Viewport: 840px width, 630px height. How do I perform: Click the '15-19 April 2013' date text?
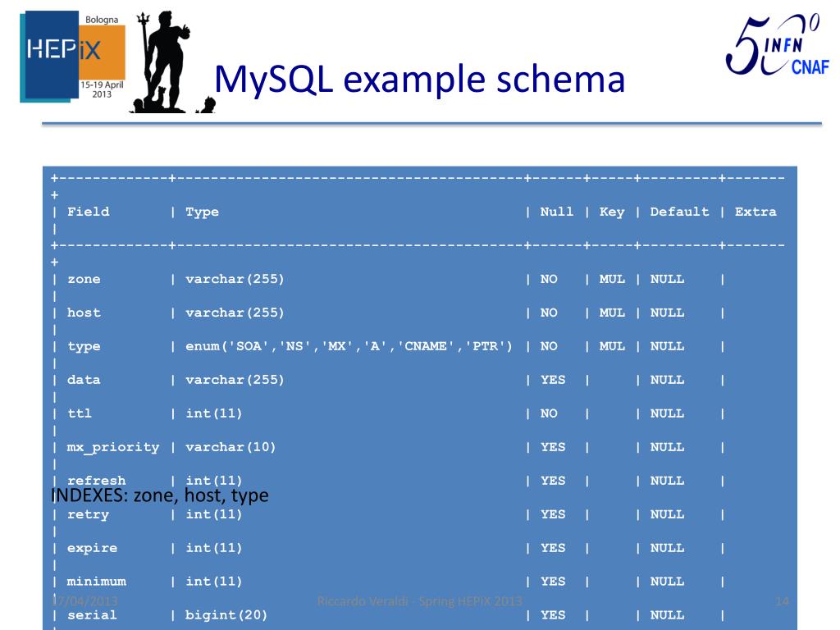point(102,89)
